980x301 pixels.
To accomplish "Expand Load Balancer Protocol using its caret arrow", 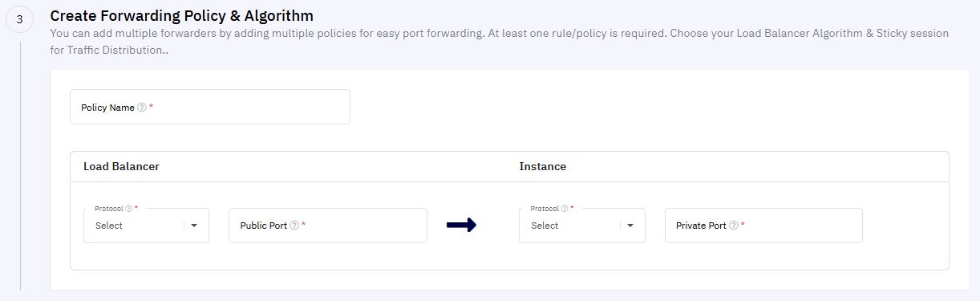I will pyautogui.click(x=194, y=226).
